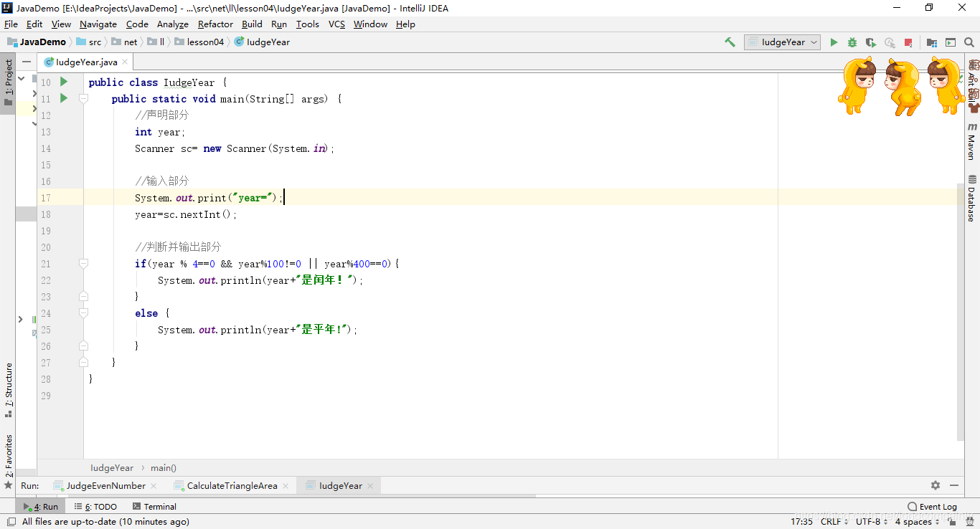Start debugging with the bug icon
The width and height of the screenshot is (980, 529).
tap(852, 42)
